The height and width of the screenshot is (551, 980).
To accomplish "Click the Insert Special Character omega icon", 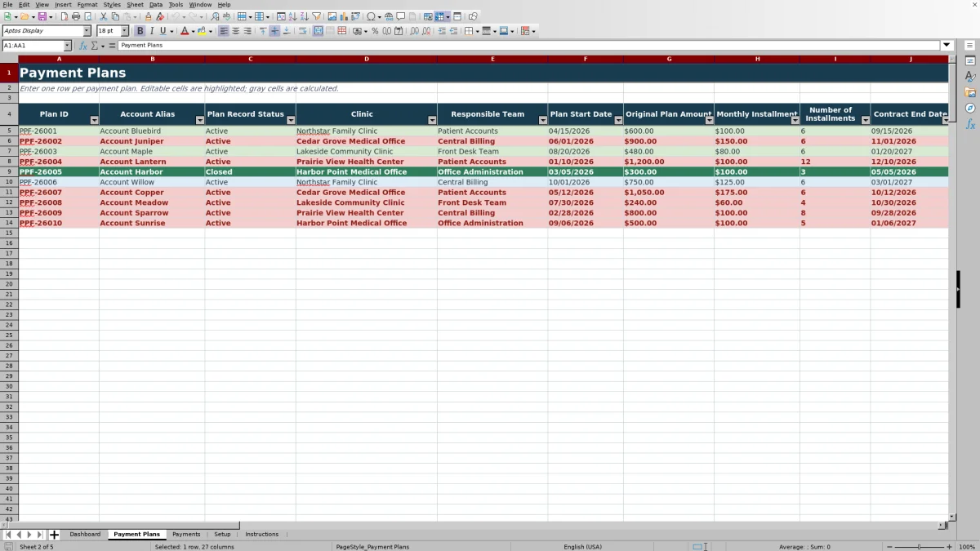I will pyautogui.click(x=371, y=16).
